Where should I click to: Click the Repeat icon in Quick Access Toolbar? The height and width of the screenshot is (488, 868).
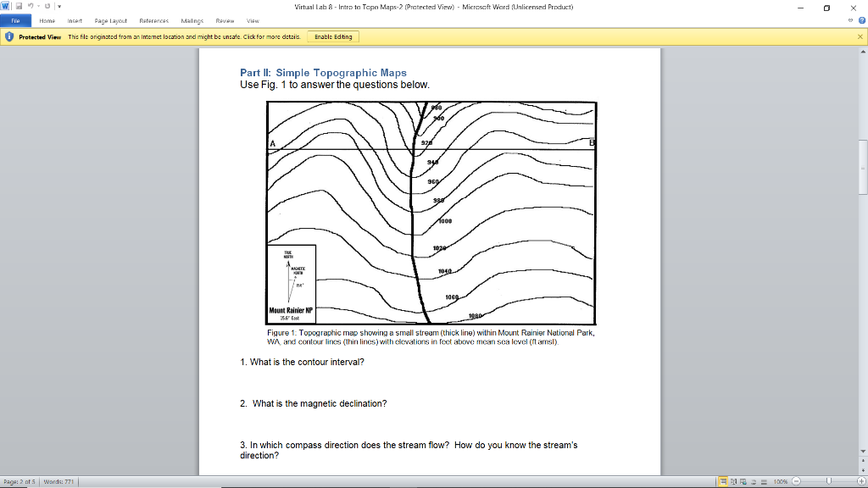click(x=47, y=6)
